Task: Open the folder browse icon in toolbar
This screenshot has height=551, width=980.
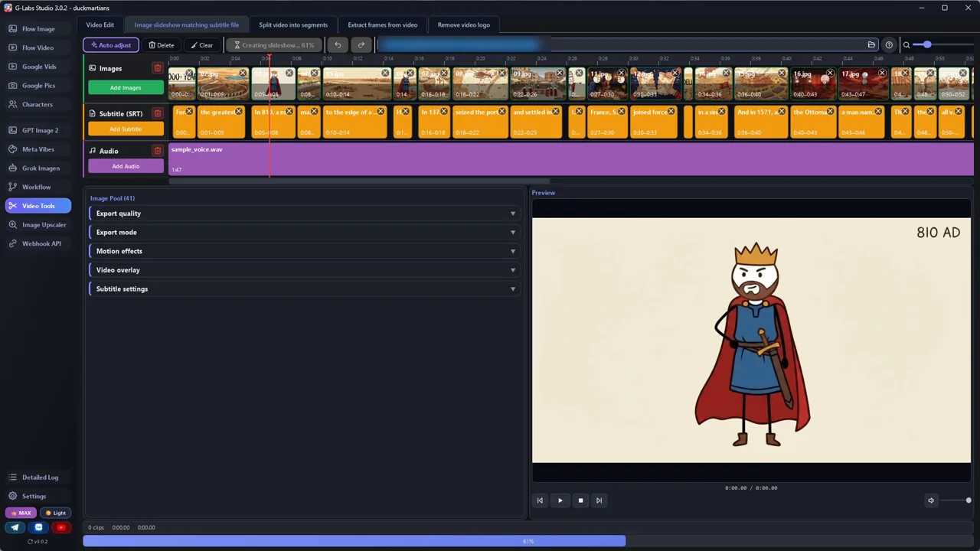Action: (x=871, y=45)
